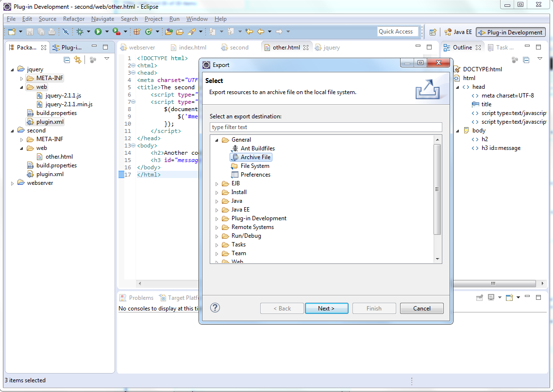Click the Last Edit Location arrow icon
This screenshot has width=553, height=392.
coord(249,32)
